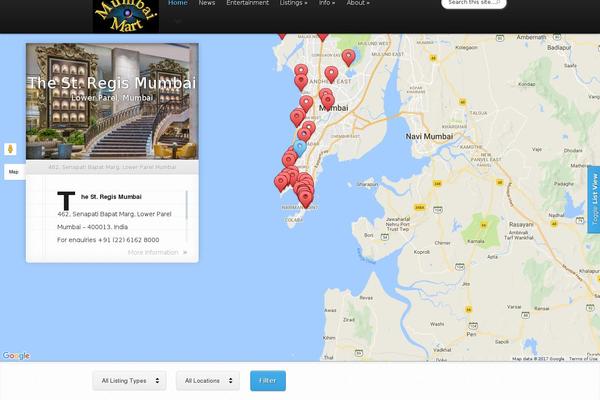
Task: Click the Google logo on the map
Action: pyautogui.click(x=16, y=356)
